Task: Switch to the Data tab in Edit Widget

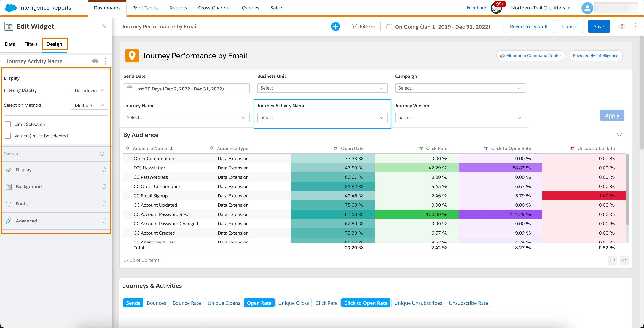Action: 10,44
